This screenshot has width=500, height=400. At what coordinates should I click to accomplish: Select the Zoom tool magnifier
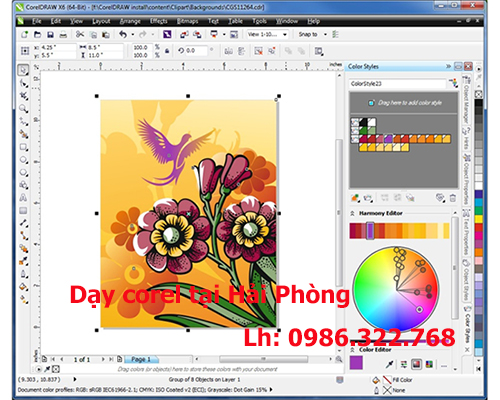(23, 108)
